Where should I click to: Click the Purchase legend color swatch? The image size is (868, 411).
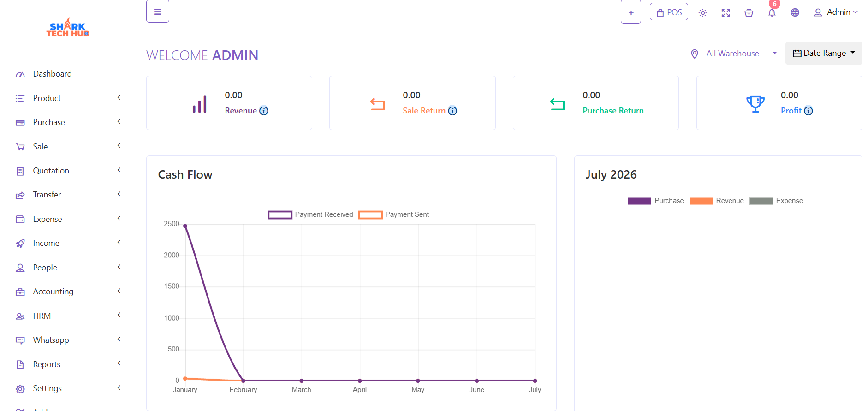[x=639, y=201]
